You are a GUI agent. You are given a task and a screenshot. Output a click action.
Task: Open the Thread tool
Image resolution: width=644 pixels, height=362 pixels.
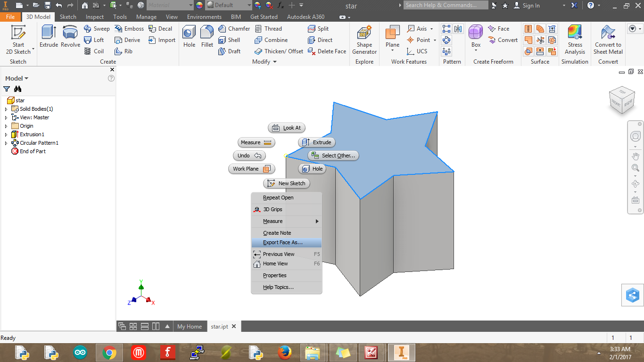pyautogui.click(x=269, y=28)
